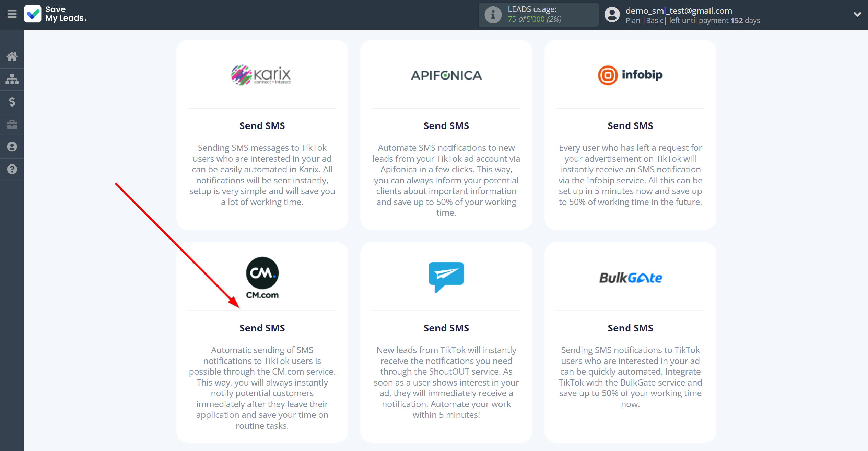Viewport: 868px width, 451px height.
Task: Click Send SMS under ShoutOUT
Action: tap(446, 328)
